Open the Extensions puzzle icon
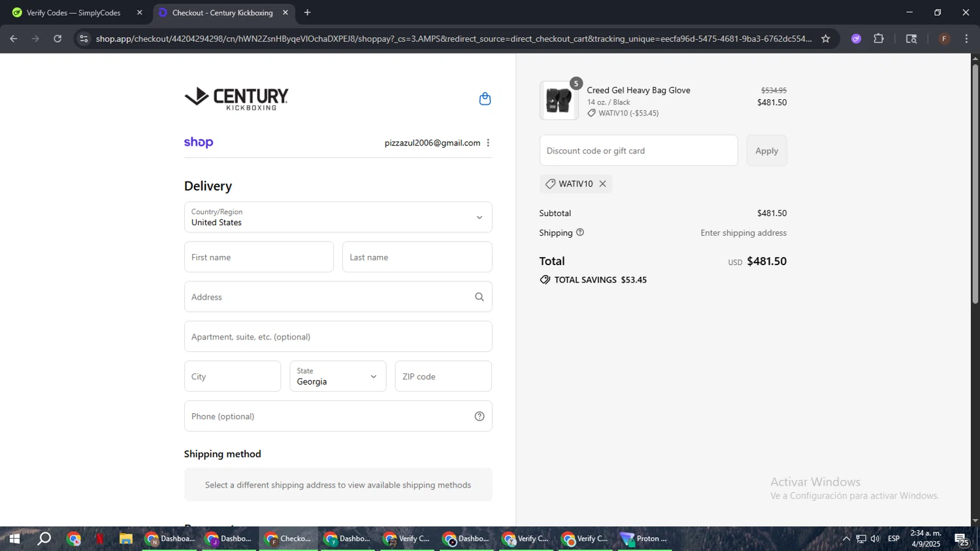 click(x=879, y=39)
